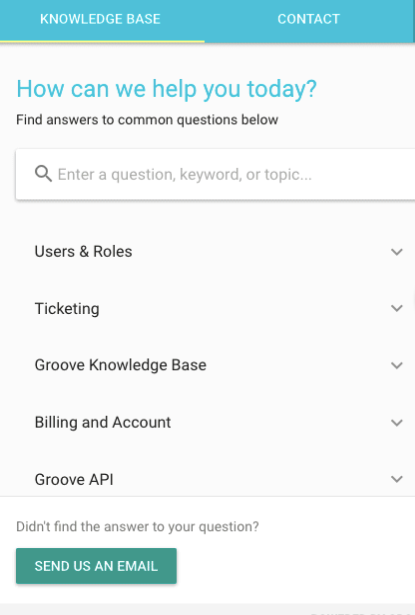The width and height of the screenshot is (415, 615).
Task: Click the 'How can we help you today?' heading
Action: (166, 89)
